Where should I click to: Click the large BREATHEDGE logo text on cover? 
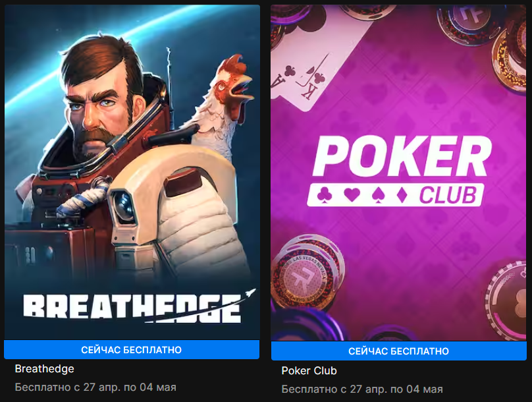(x=132, y=308)
